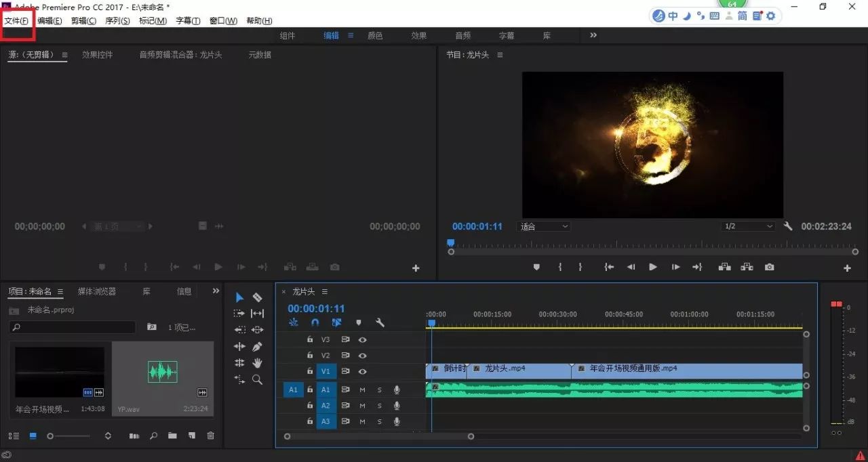Select the Zoom magnifier tool
This screenshot has width=868, height=462.
click(258, 379)
